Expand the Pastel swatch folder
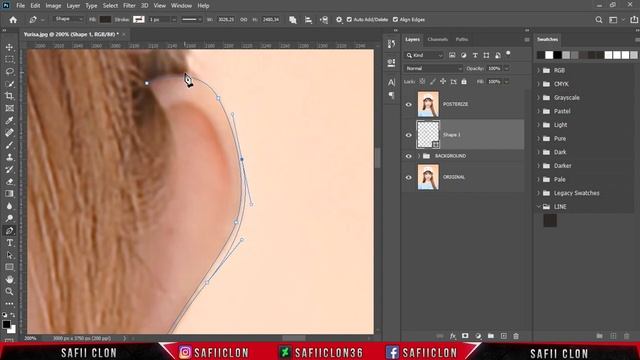The image size is (640, 360). [539, 111]
